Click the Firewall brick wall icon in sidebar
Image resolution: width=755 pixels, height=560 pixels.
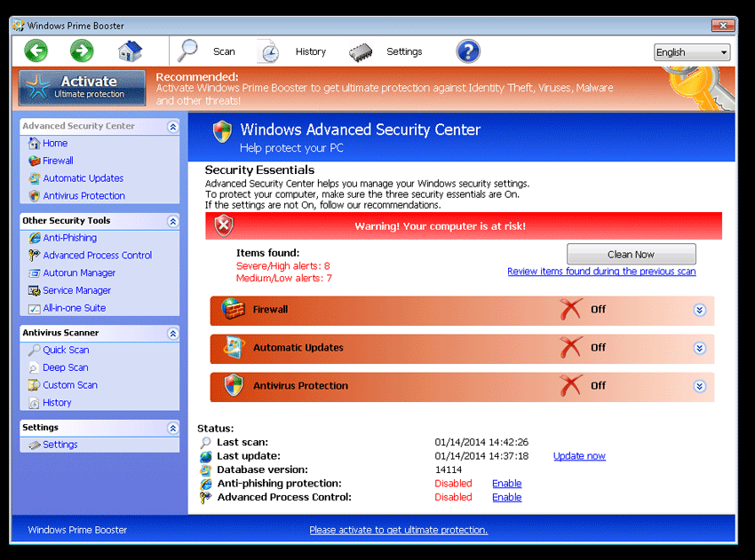34,161
